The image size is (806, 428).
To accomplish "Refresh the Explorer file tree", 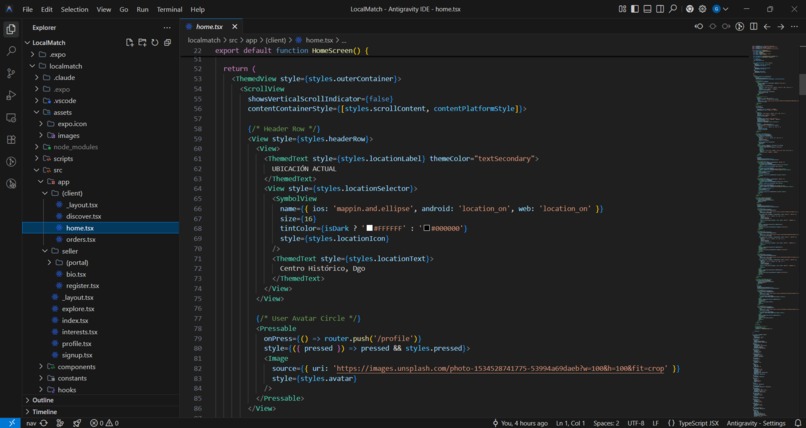I will coord(155,43).
